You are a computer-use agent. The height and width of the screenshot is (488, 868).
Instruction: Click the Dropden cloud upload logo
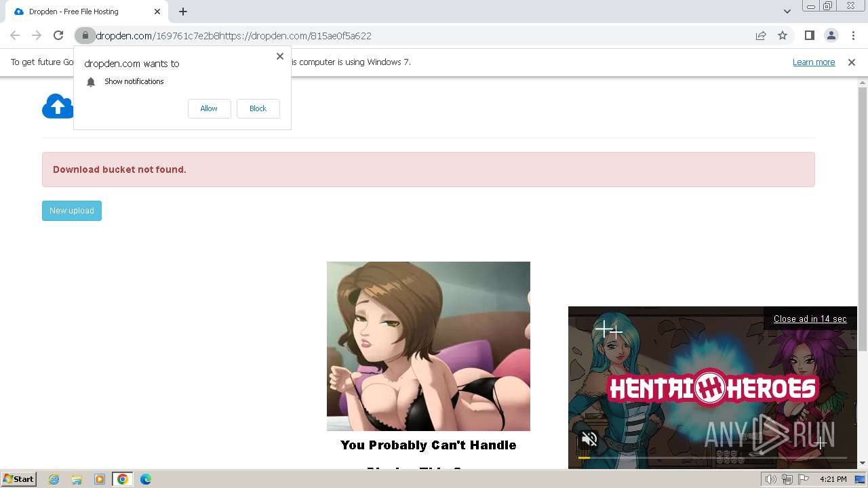coord(58,106)
